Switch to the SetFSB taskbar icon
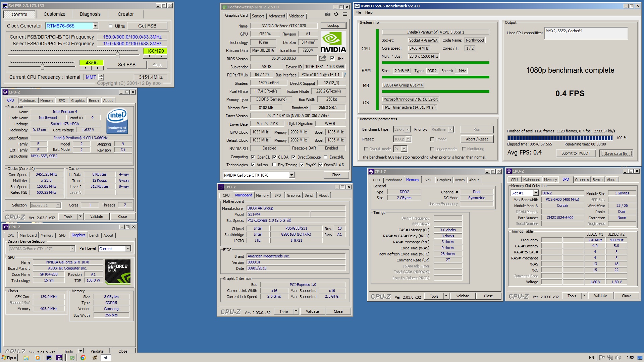This screenshot has height=362, width=644. click(49, 358)
